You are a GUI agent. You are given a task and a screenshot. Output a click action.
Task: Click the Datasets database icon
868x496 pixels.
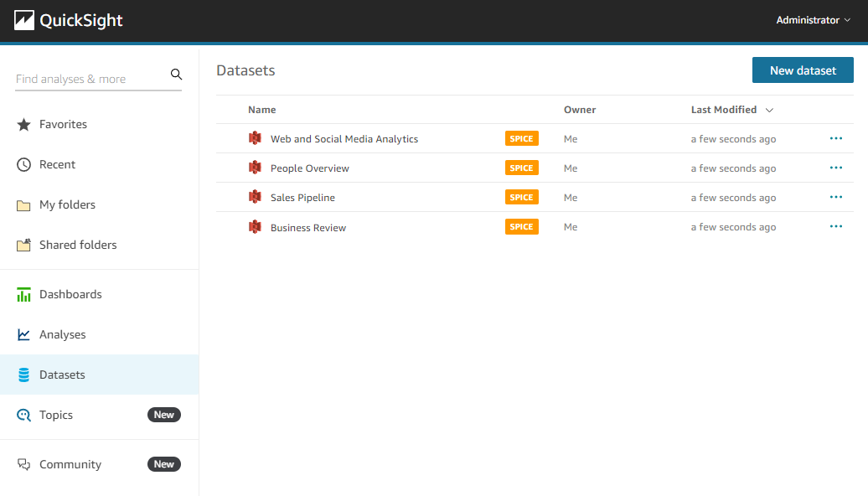pyautogui.click(x=23, y=375)
